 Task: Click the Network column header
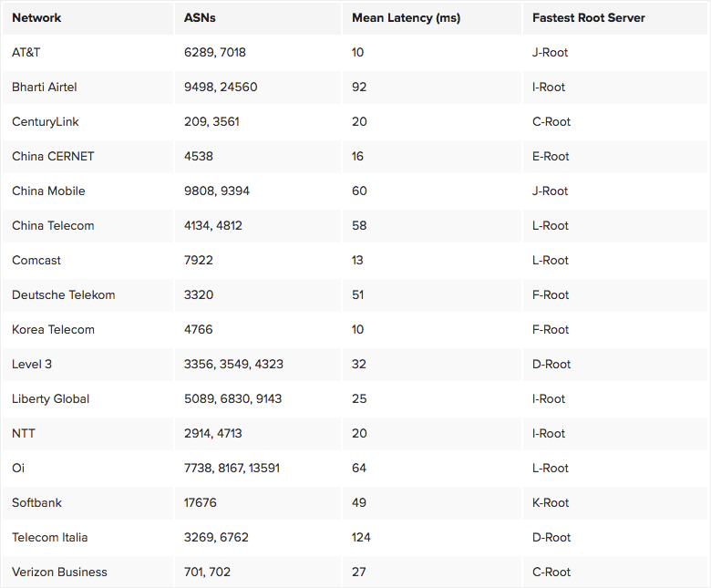tap(37, 18)
